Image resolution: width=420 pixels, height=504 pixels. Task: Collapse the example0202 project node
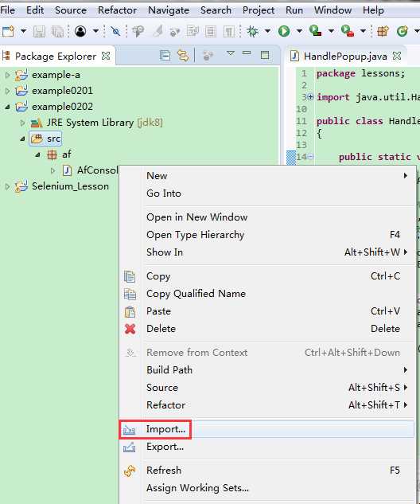(x=7, y=107)
